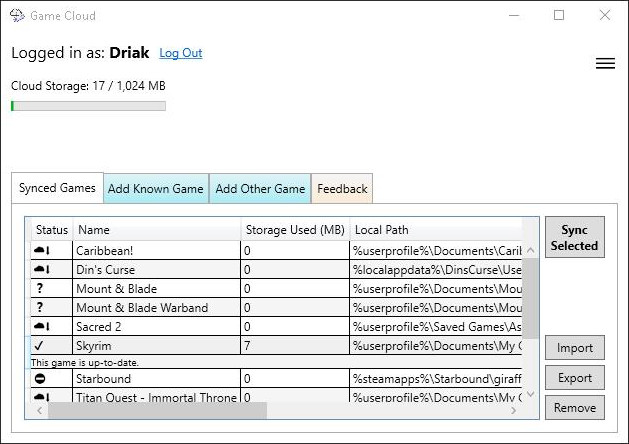Click the vertical scrollbar down arrow
Image resolution: width=629 pixels, height=444 pixels.
pos(530,394)
